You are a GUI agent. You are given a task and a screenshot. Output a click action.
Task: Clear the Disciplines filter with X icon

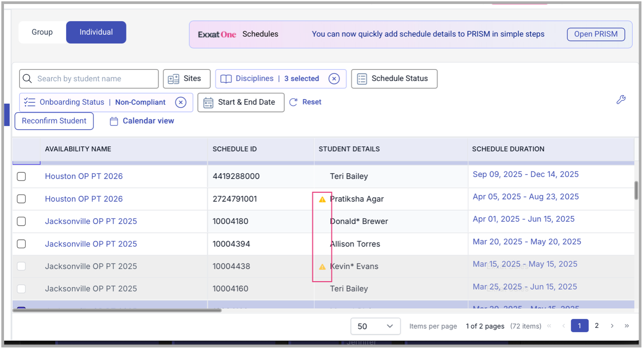334,79
